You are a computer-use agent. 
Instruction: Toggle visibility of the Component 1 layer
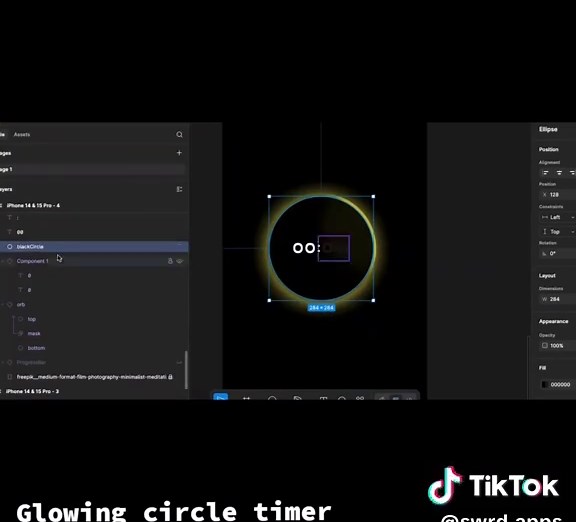(x=180, y=261)
